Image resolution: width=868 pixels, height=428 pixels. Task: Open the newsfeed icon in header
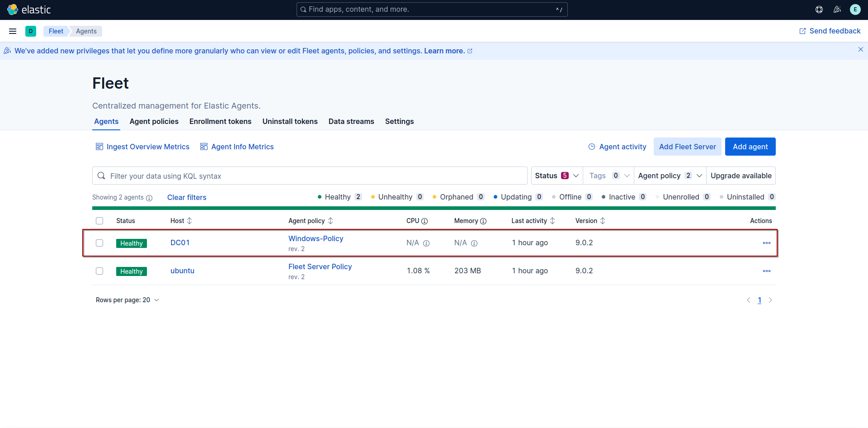(x=837, y=10)
